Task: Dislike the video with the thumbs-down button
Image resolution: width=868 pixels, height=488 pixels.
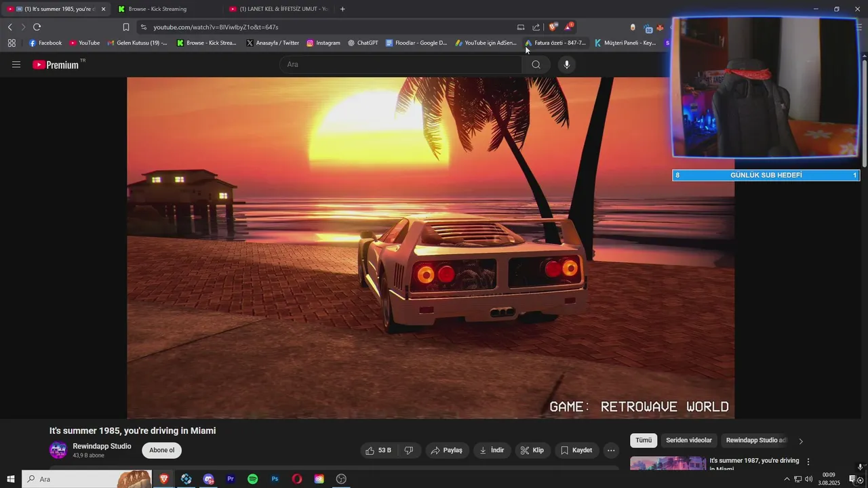Action: click(x=409, y=450)
